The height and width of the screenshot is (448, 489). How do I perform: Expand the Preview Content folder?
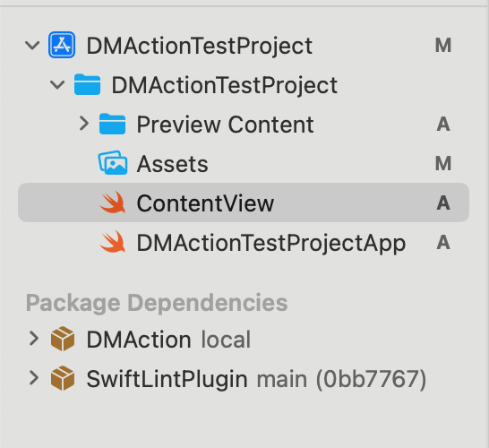(x=84, y=124)
